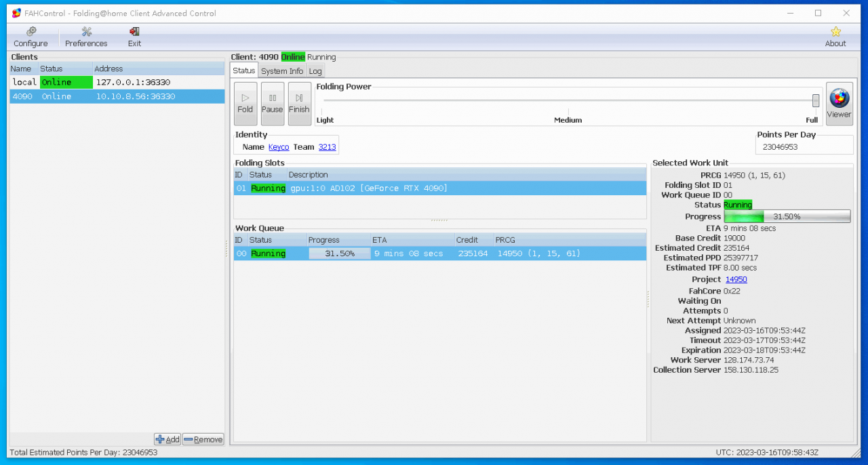
Task: Pause folding on this client
Action: click(x=273, y=104)
